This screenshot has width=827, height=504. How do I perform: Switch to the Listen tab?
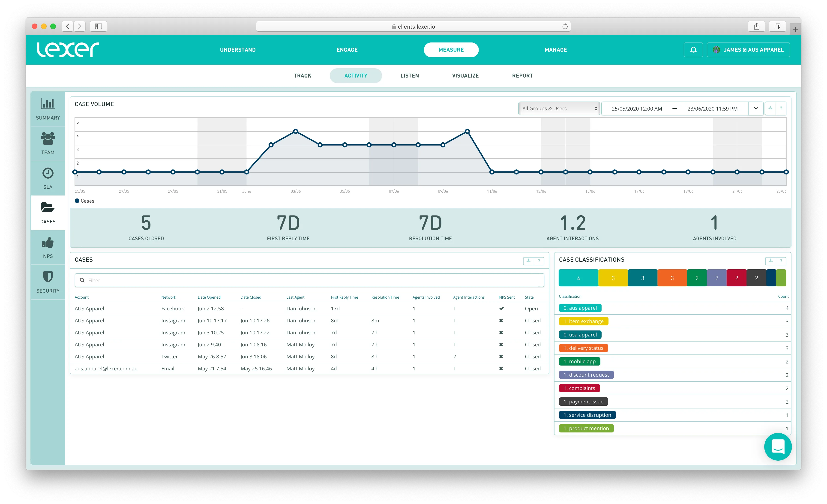point(410,75)
